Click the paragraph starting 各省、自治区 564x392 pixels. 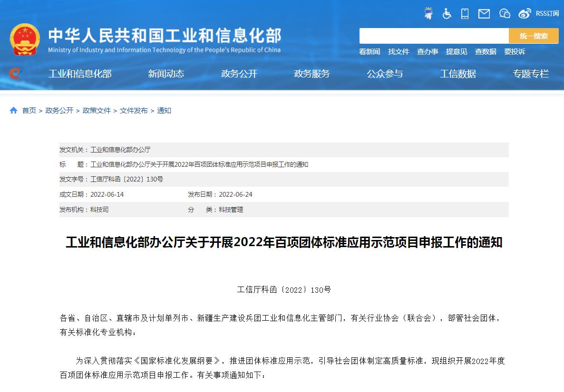[281, 325]
